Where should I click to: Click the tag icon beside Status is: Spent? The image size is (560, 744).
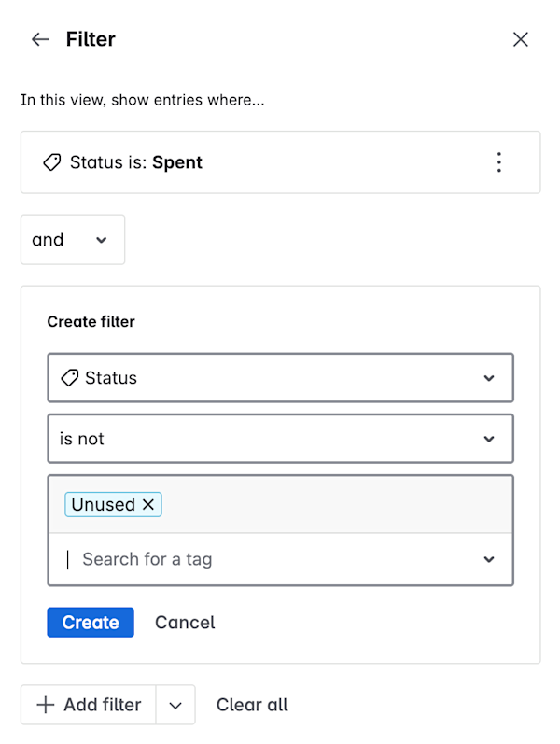(51, 162)
